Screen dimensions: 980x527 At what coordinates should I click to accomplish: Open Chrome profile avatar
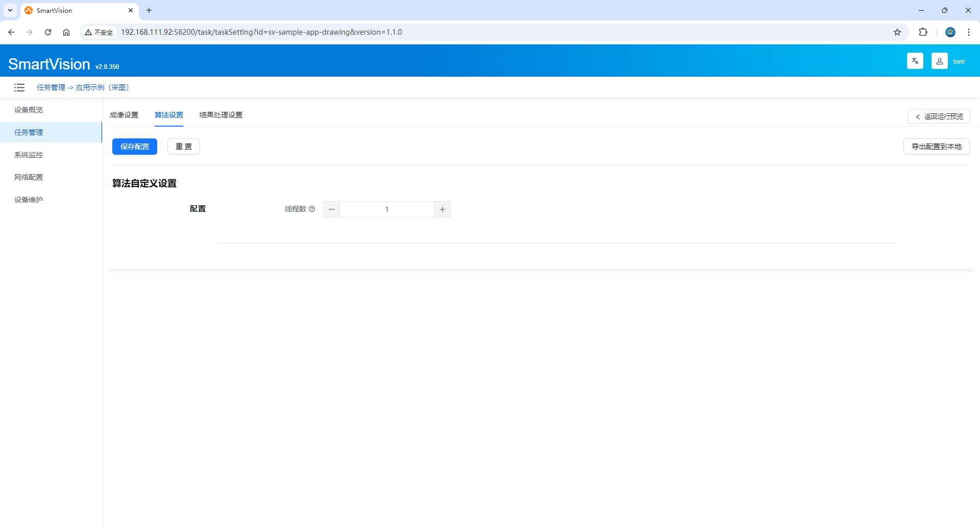point(950,32)
